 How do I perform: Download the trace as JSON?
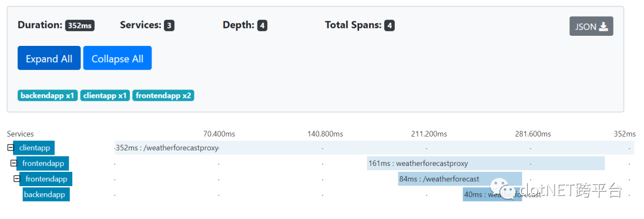(x=591, y=26)
